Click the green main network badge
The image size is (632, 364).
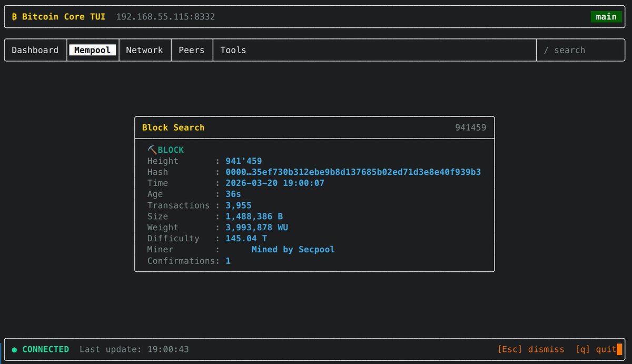606,17
